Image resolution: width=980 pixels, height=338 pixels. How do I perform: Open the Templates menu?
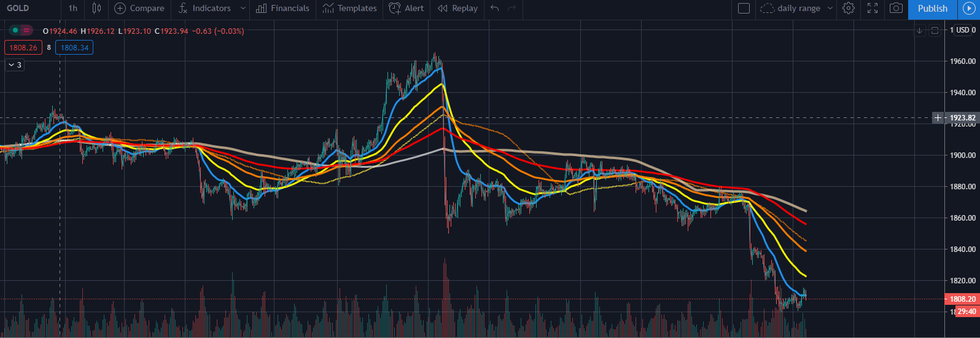[x=349, y=9]
